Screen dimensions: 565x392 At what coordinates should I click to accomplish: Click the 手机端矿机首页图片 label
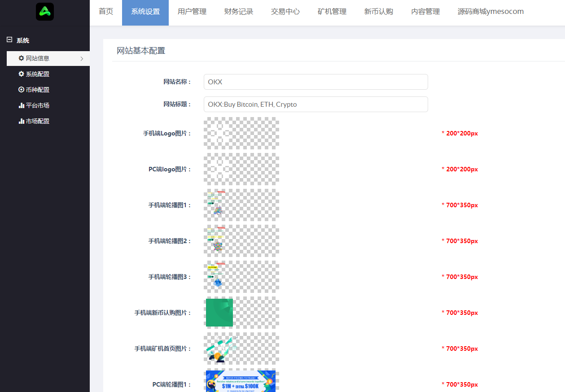(x=163, y=348)
